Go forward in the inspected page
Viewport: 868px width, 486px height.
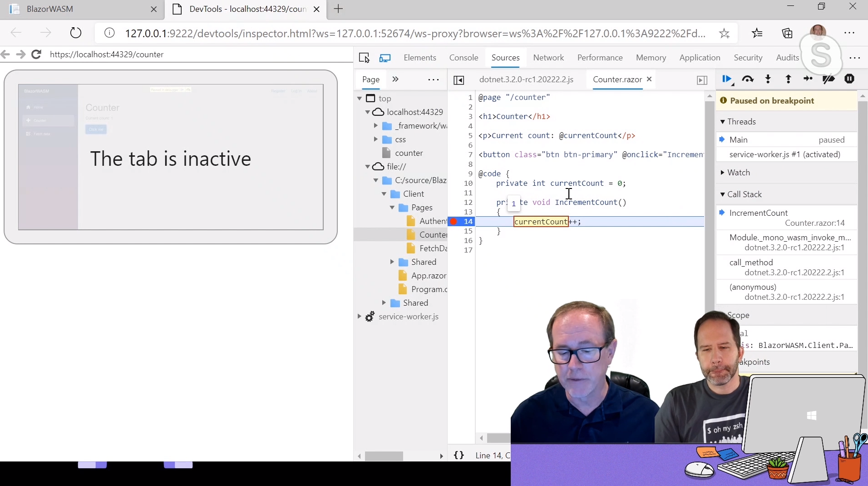(20, 55)
